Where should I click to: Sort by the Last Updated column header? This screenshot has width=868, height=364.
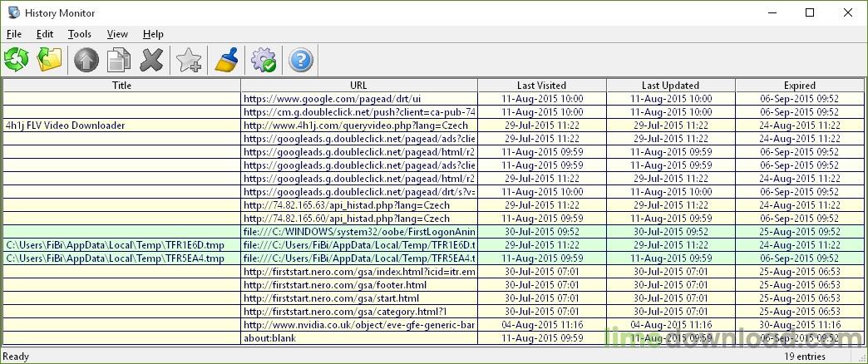670,86
